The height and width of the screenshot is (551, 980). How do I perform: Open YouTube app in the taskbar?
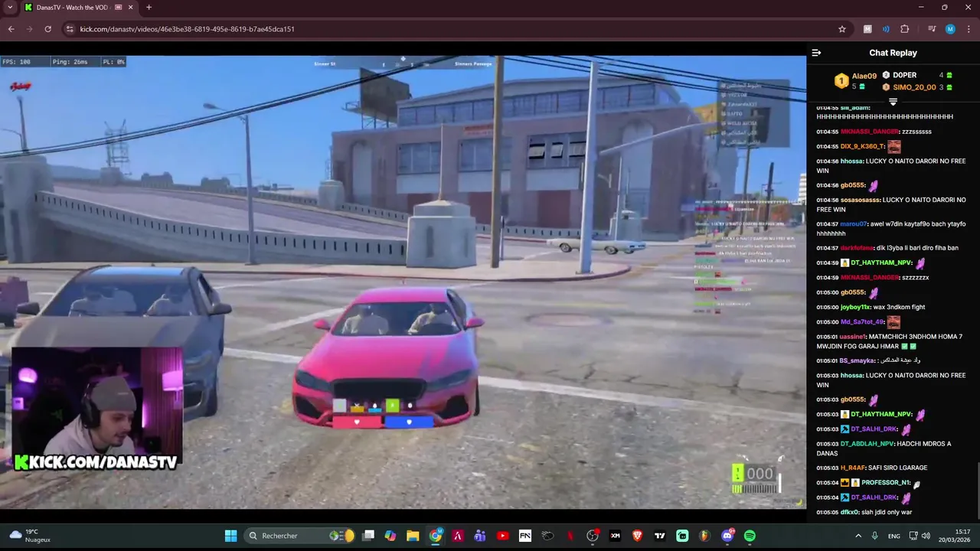pos(502,536)
